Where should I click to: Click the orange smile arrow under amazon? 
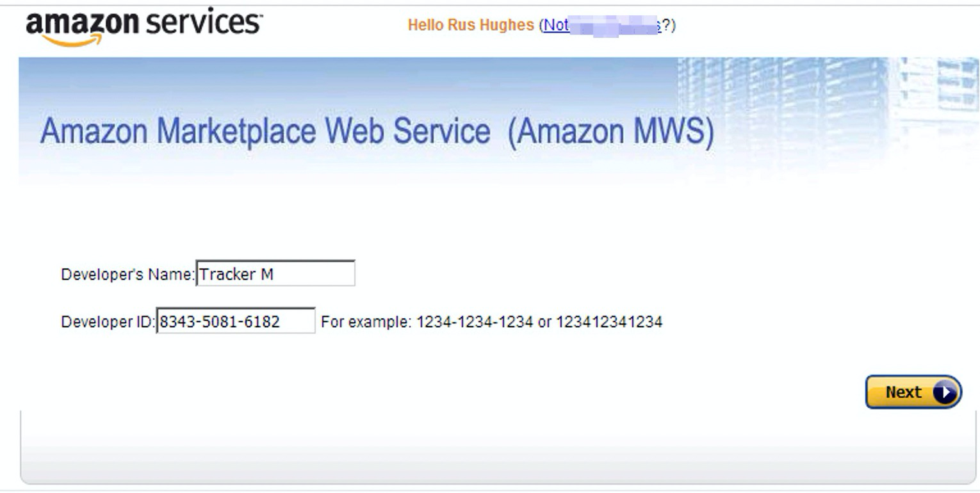[75, 41]
